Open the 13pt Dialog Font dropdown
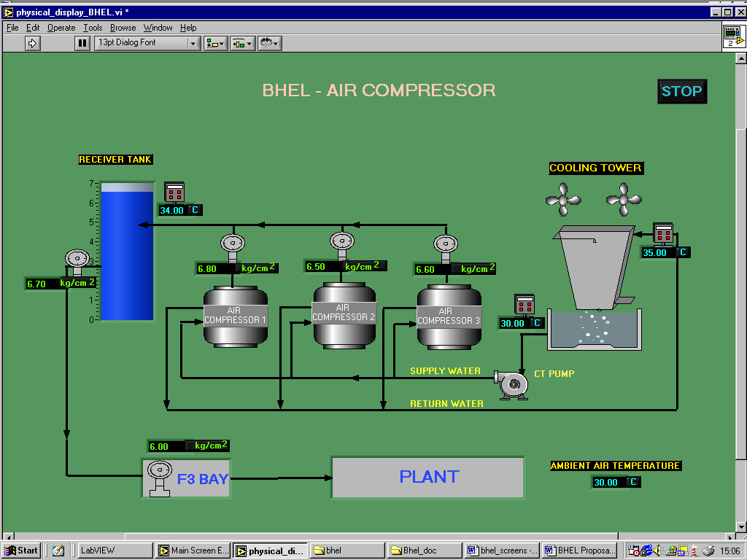747x560 pixels. (x=147, y=43)
